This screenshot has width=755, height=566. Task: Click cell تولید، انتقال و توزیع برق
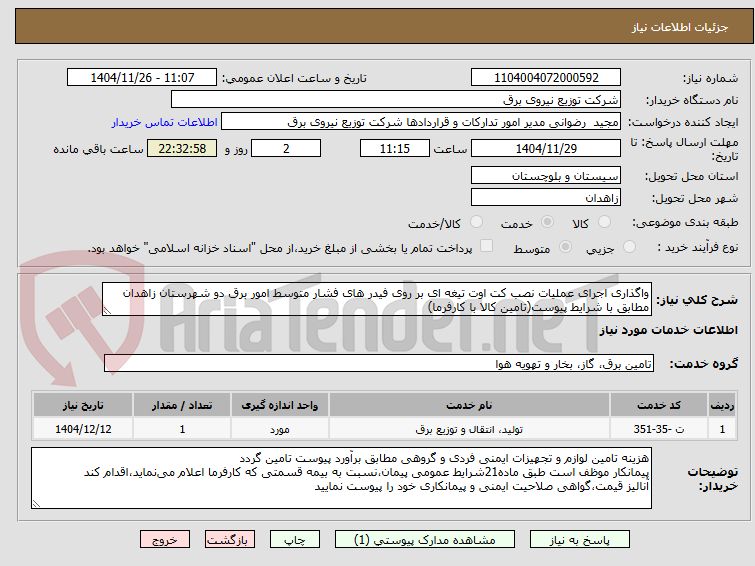pos(469,429)
